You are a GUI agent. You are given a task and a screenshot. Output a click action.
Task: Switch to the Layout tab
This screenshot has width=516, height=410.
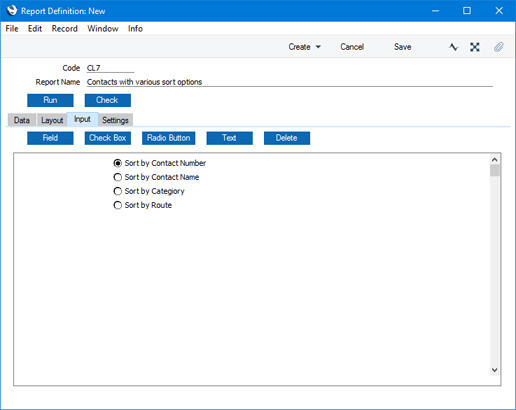[52, 120]
